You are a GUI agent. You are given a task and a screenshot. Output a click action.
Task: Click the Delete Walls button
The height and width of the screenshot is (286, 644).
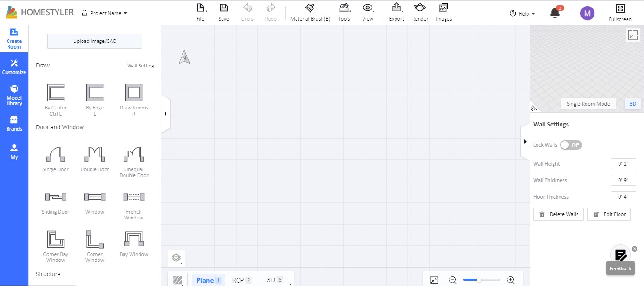559,214
